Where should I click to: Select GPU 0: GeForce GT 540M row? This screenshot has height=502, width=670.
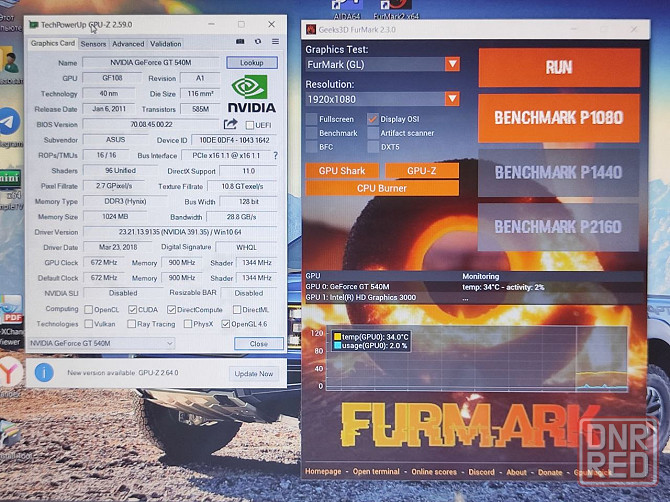click(474, 287)
